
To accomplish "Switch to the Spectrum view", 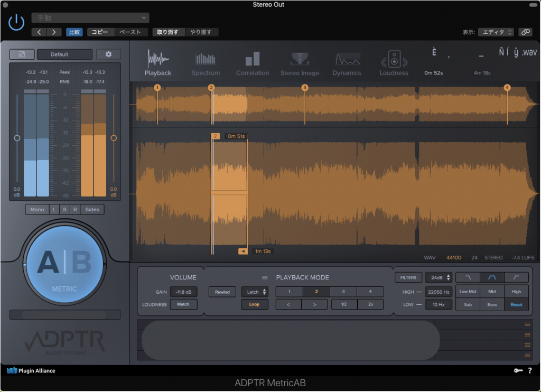I will (206, 64).
